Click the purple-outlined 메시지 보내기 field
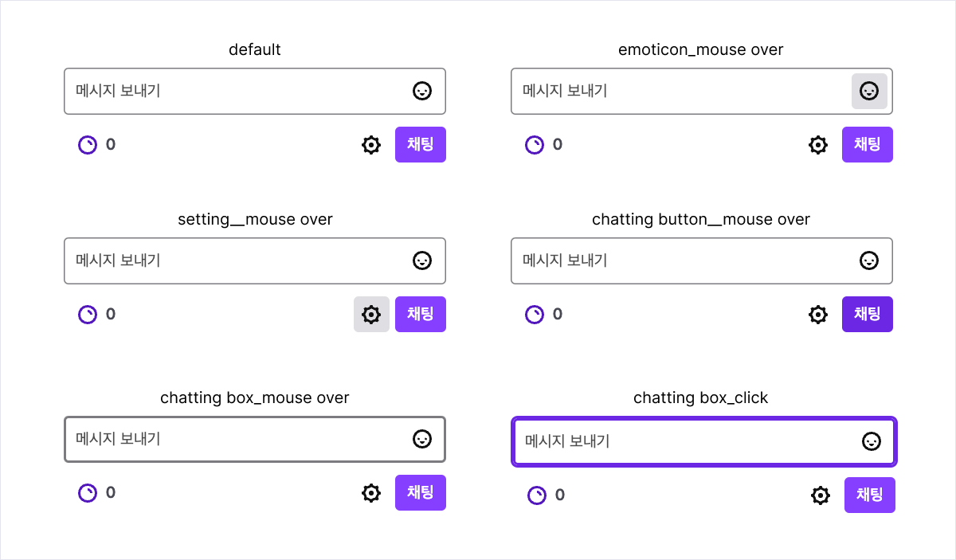 click(x=704, y=441)
